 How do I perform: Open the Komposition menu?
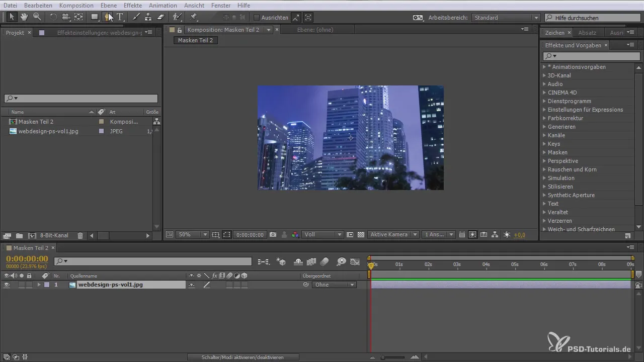click(x=76, y=5)
